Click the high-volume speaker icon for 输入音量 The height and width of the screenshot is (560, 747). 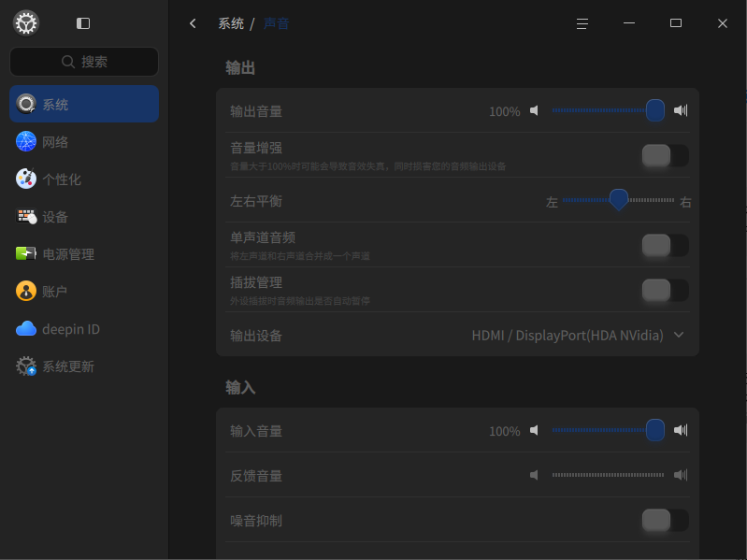(x=681, y=430)
